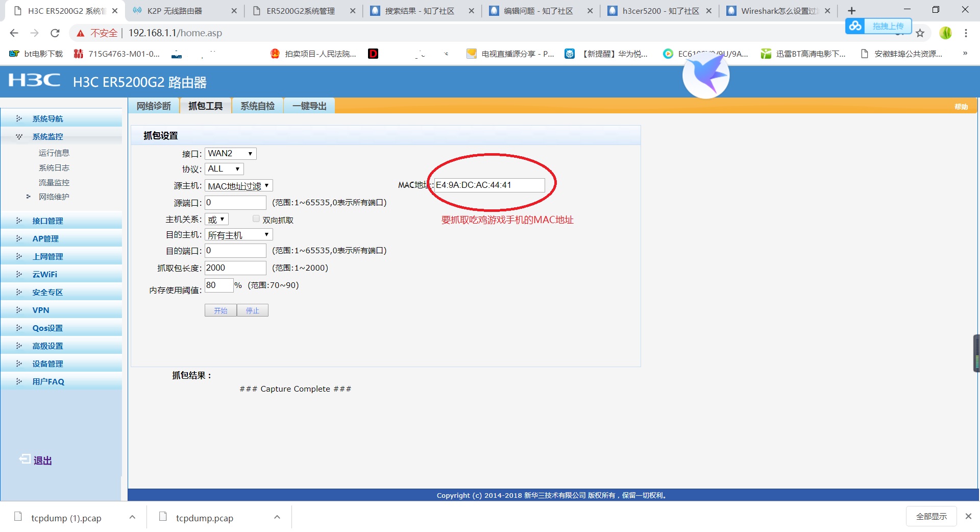Click the green profile avatar icon
The image size is (980, 532).
[945, 33]
